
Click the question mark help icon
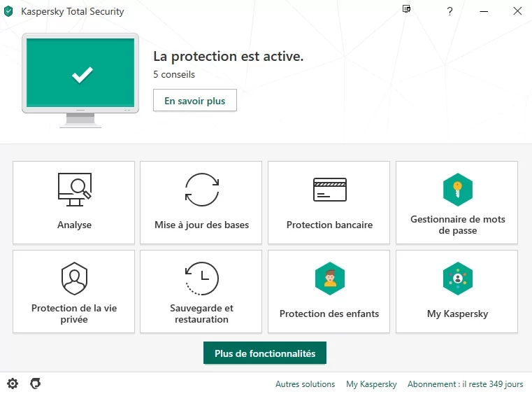(x=450, y=11)
